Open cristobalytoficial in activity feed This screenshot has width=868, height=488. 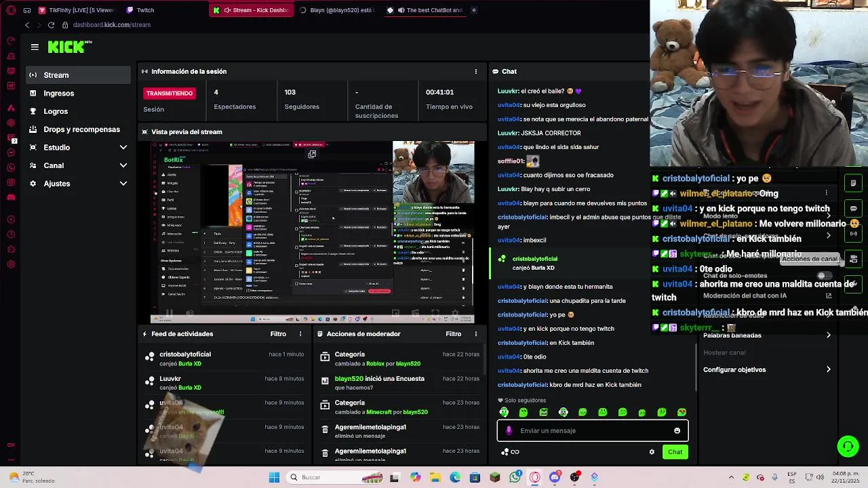click(x=185, y=354)
